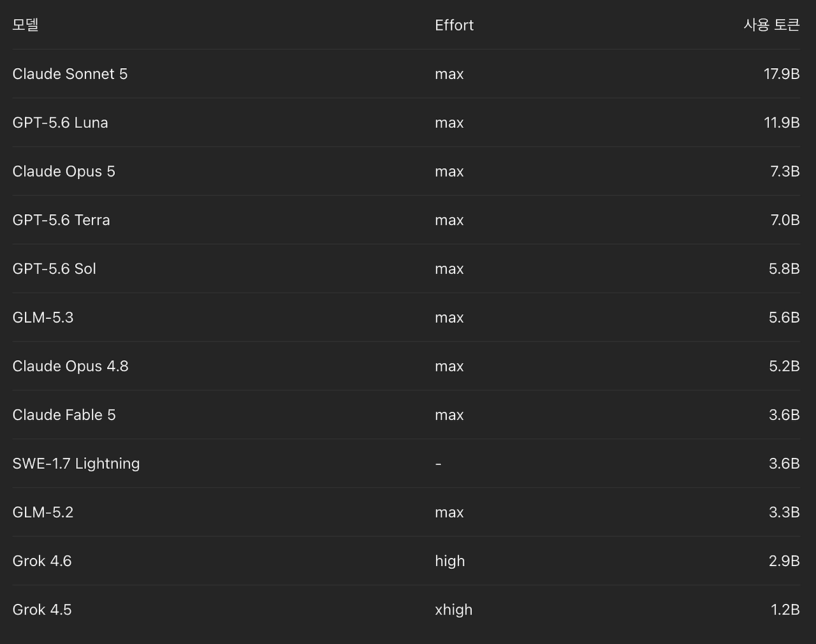Click the 1.2B token usage cell
The height and width of the screenshot is (644, 816).
pyautogui.click(x=785, y=610)
